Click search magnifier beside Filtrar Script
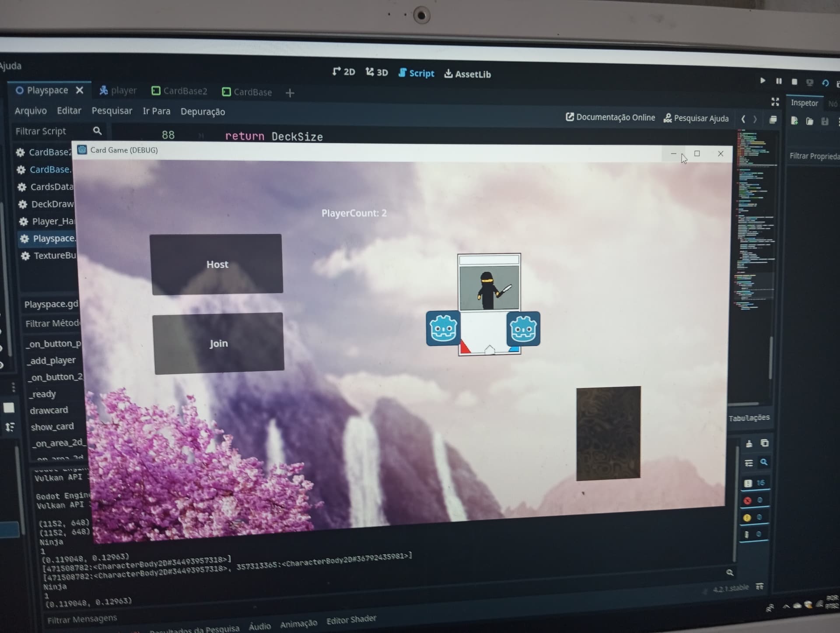The width and height of the screenshot is (840, 633). 97,130
